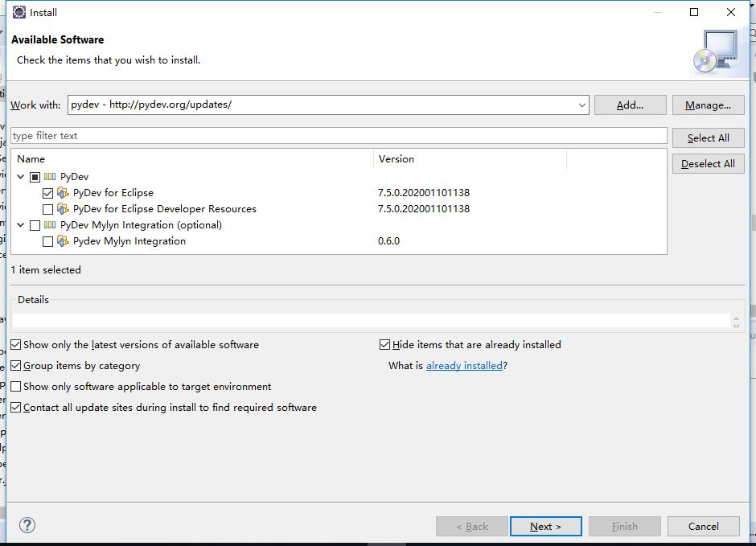Select the Pydev Mylyn Integration row label

coord(129,241)
